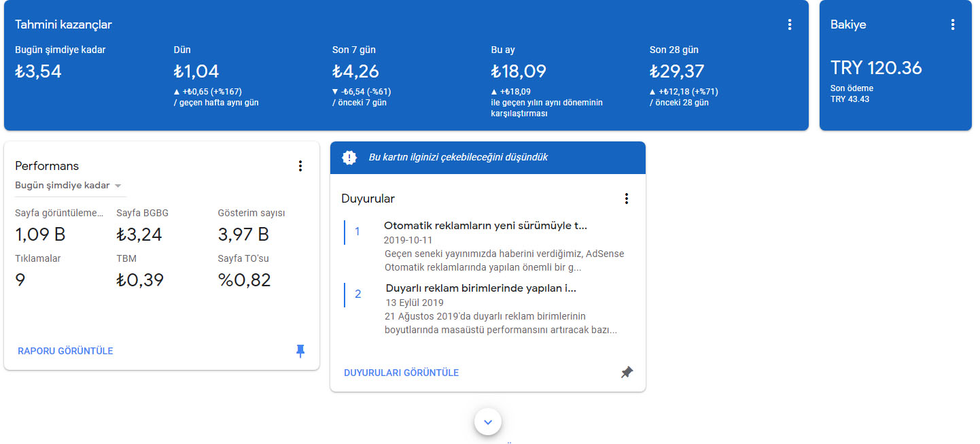
Task: Open the Performans date range dropdown
Action: pyautogui.click(x=68, y=186)
